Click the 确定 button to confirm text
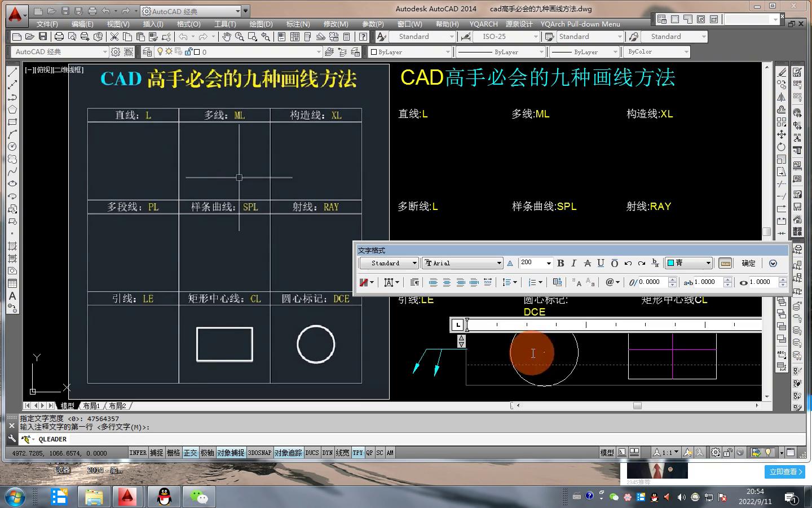Image resolution: width=812 pixels, height=508 pixels. point(748,263)
